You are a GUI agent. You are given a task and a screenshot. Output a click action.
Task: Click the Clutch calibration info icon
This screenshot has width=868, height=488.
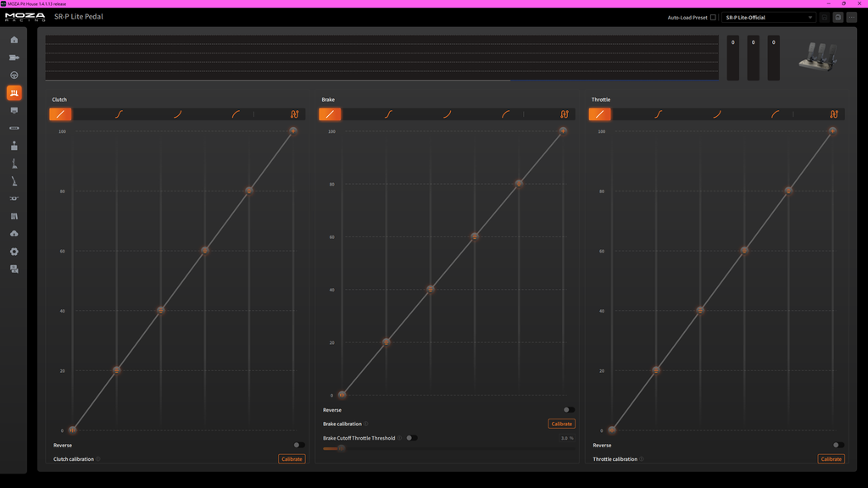point(98,459)
